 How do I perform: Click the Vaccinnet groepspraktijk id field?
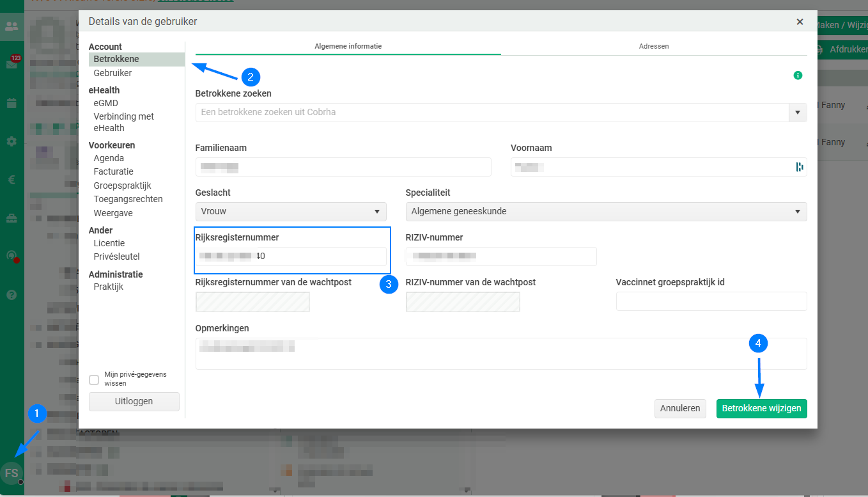[x=711, y=301]
